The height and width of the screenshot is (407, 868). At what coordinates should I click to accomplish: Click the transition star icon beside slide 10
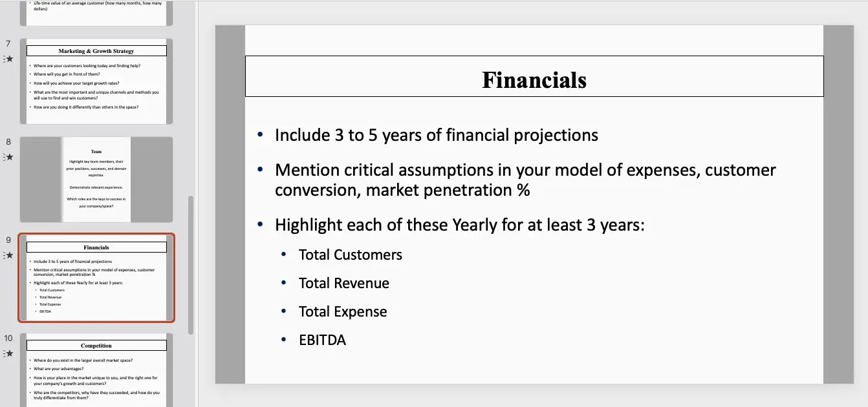(x=9, y=353)
